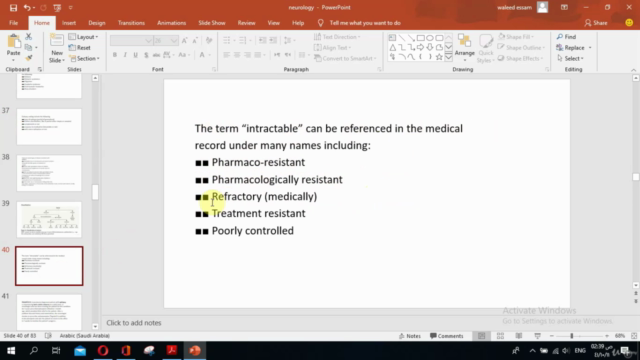Align text to the left
Image resolution: width=640 pixels, height=360 pixels.
[227, 55]
